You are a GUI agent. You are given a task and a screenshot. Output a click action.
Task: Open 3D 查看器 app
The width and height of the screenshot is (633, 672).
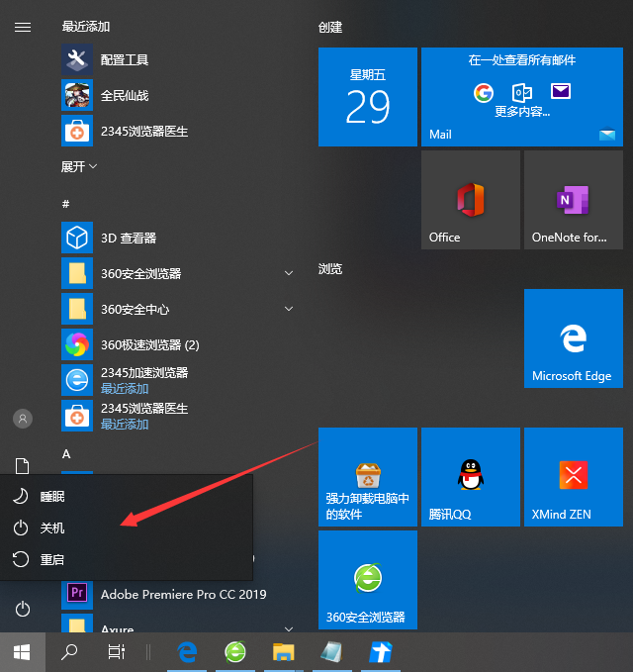point(128,239)
